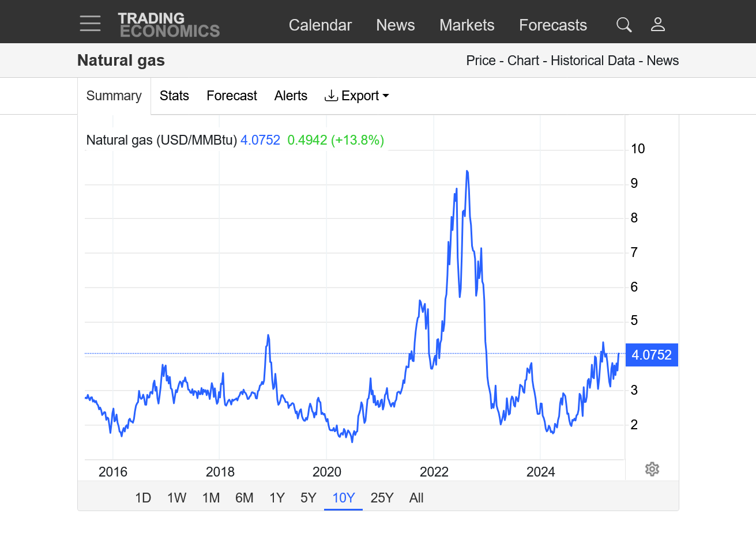Click the 2018 x-axis label
This screenshot has width=756, height=533.
(x=220, y=472)
